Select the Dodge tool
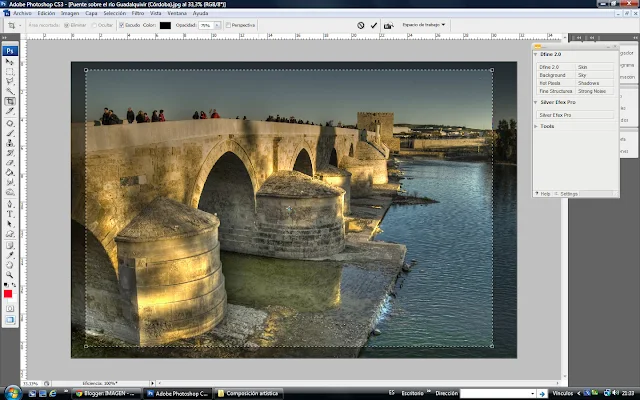The image size is (640, 400). [x=10, y=192]
